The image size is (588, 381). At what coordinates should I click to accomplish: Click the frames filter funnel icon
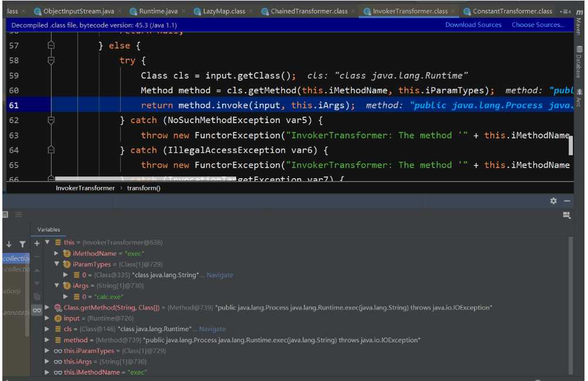[x=22, y=244]
